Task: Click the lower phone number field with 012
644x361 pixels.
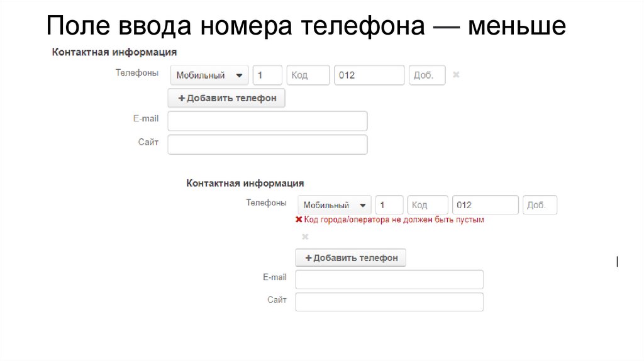Action: coord(485,206)
